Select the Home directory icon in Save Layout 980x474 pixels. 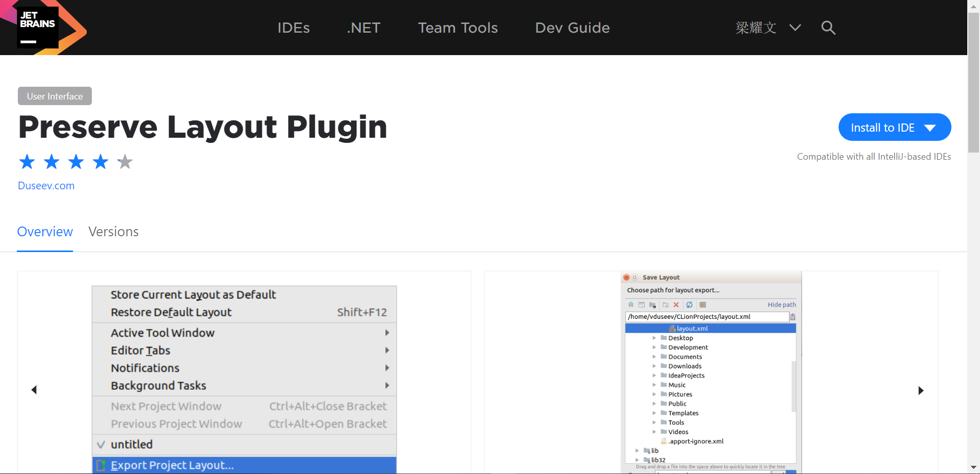click(631, 305)
